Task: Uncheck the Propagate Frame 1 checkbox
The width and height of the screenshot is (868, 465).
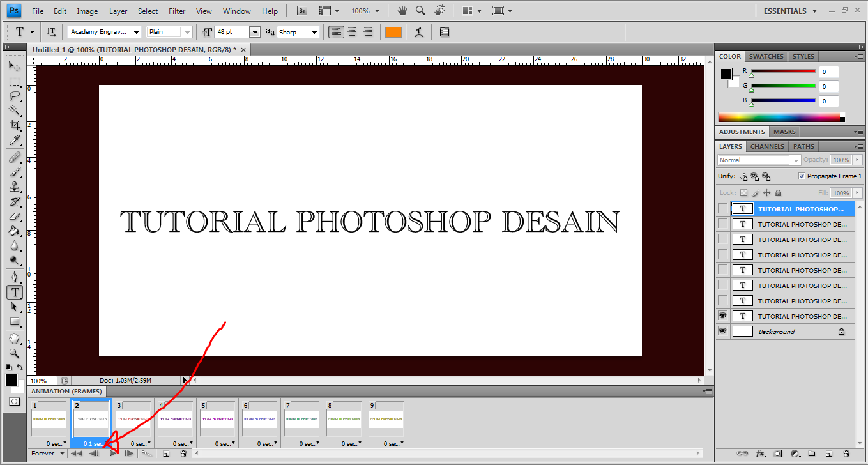Action: (802, 176)
